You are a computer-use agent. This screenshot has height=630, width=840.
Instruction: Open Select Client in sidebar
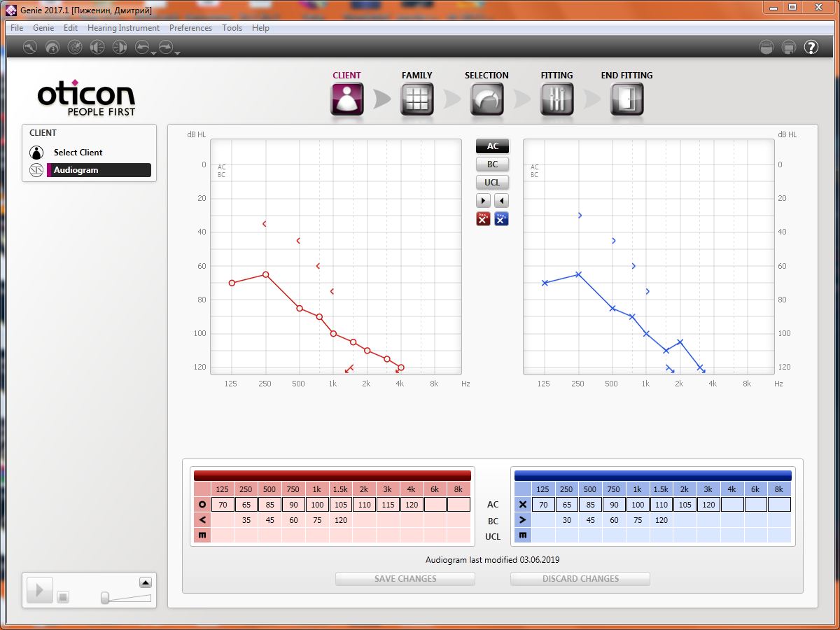[x=78, y=153]
